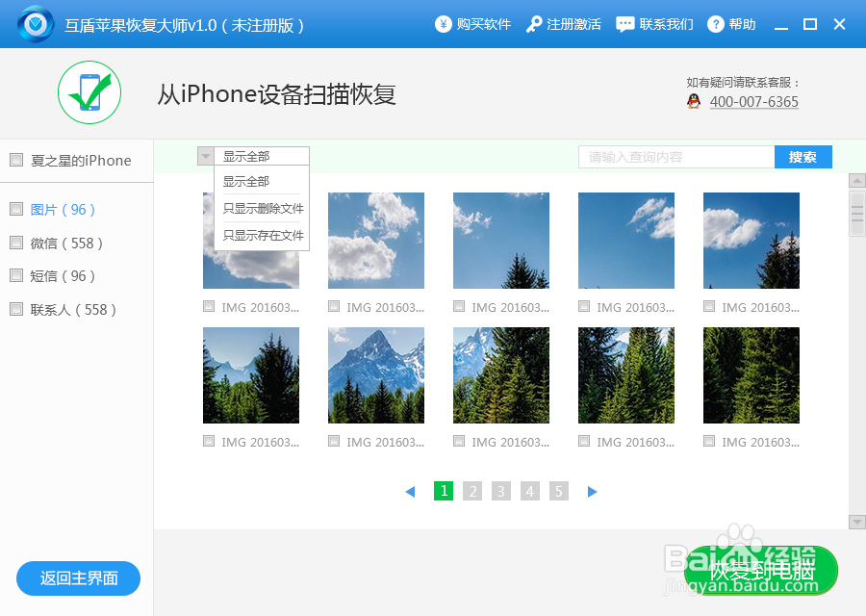Select the 图片（96）category checkbox
Viewport: 866px width, 616px height.
(x=15, y=210)
